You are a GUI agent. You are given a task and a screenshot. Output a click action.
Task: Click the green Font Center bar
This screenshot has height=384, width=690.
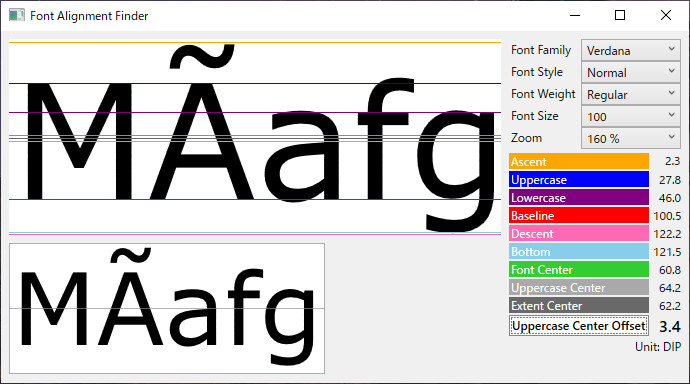[579, 270]
